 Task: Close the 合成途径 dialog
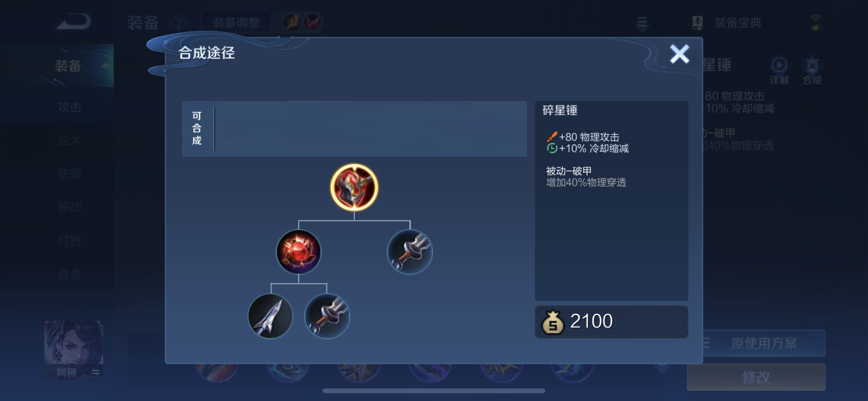tap(680, 54)
